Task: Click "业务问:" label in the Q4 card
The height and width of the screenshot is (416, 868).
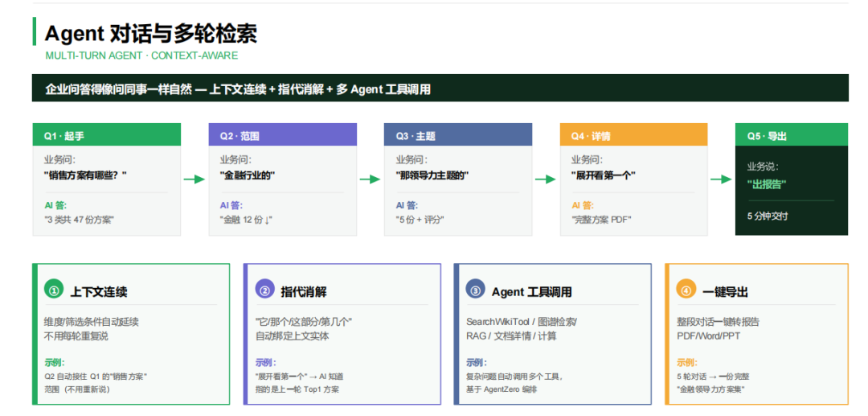Action: tap(587, 160)
